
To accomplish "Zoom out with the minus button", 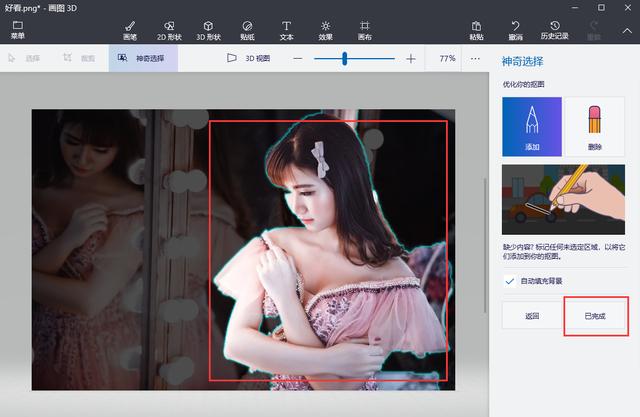I will pos(298,59).
